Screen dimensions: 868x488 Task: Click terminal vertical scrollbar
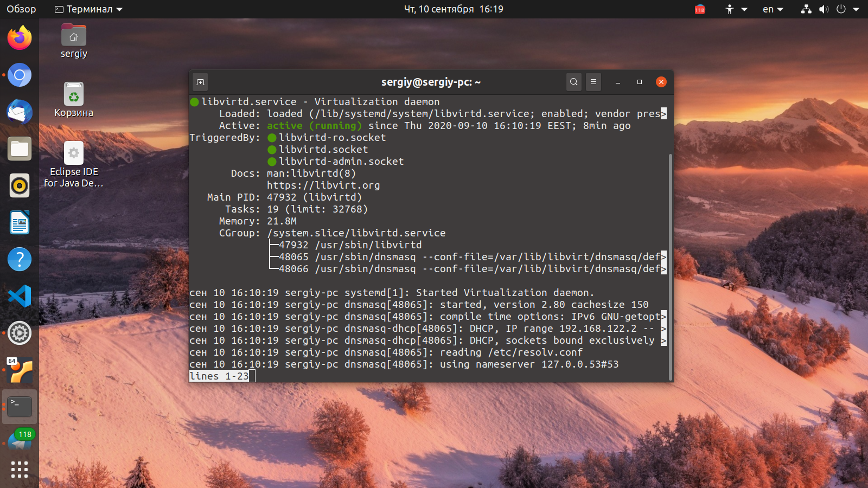pos(671,267)
